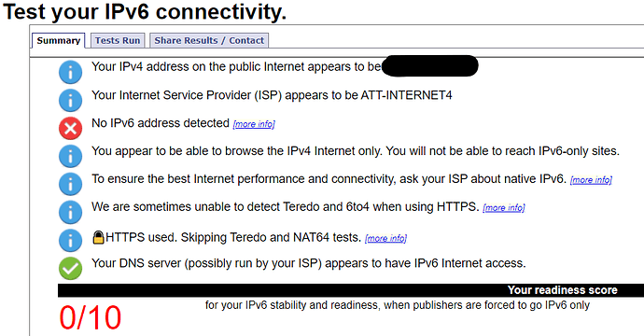Screen dimensions: 644x336
Task: Open more info link about Teredo and 6to4
Action: (504, 208)
